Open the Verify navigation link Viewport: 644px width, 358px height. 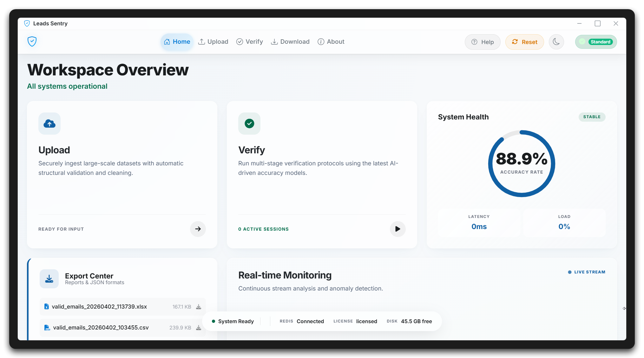[x=250, y=42]
